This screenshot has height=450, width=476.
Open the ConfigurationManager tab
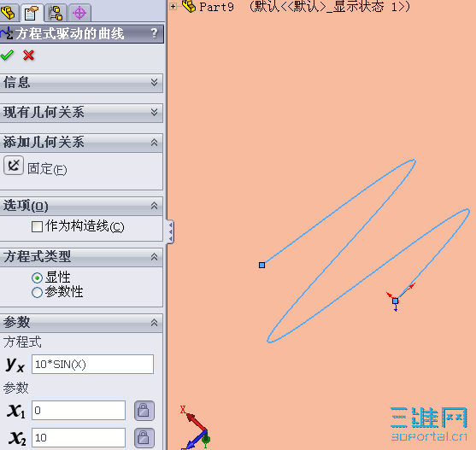tap(56, 13)
